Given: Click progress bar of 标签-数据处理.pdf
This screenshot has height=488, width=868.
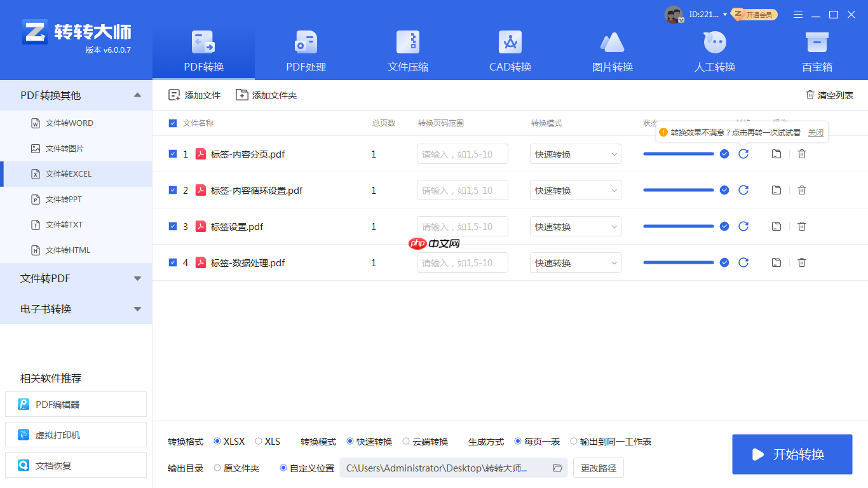Looking at the screenshot, I should coord(679,262).
